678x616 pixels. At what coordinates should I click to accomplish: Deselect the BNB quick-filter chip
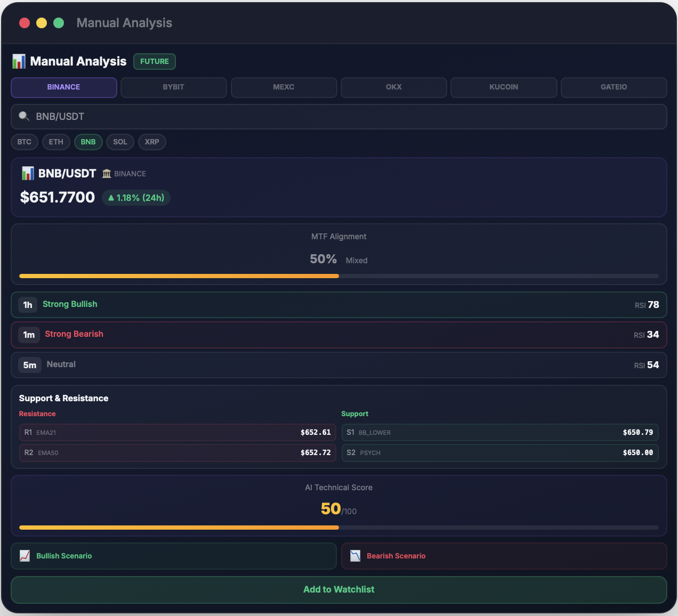[88, 142]
